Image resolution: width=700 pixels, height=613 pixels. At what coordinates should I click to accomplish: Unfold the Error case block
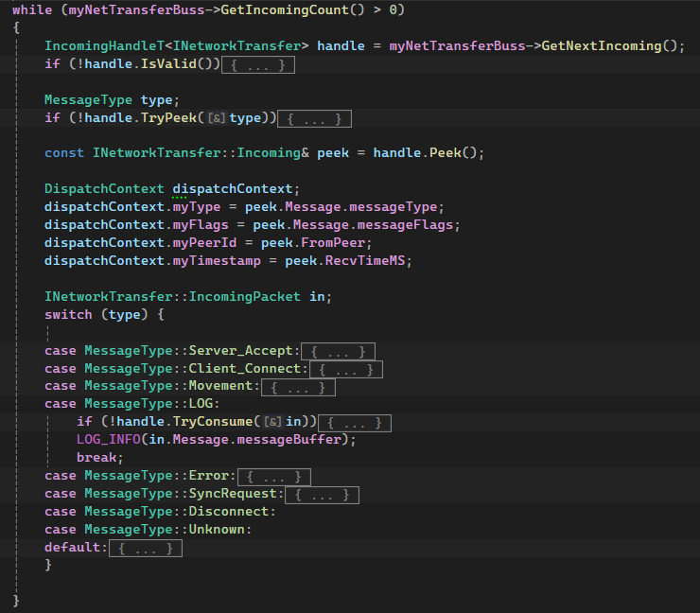(x=273, y=476)
